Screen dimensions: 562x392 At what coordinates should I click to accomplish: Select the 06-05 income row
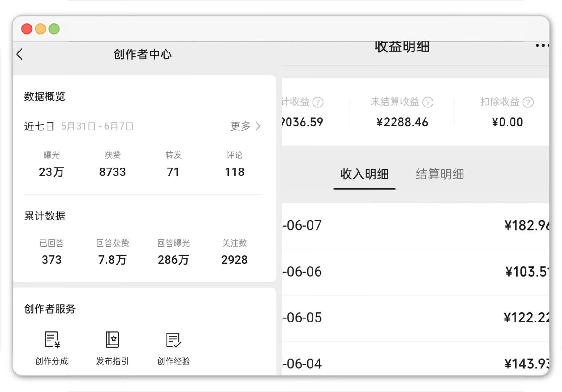point(415,318)
